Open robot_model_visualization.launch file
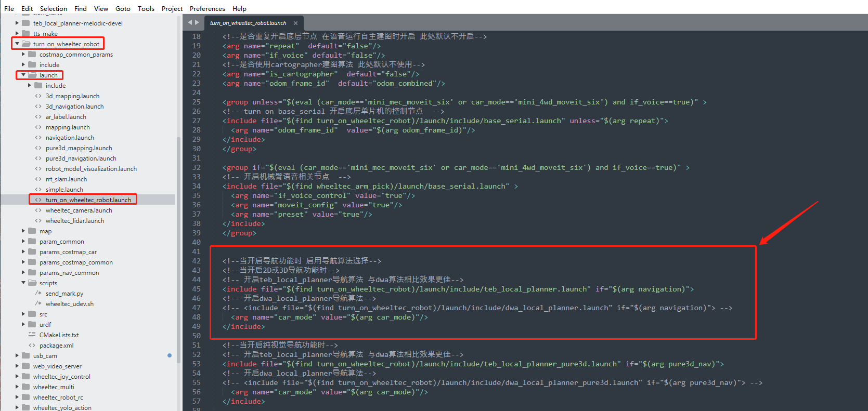 pos(91,169)
